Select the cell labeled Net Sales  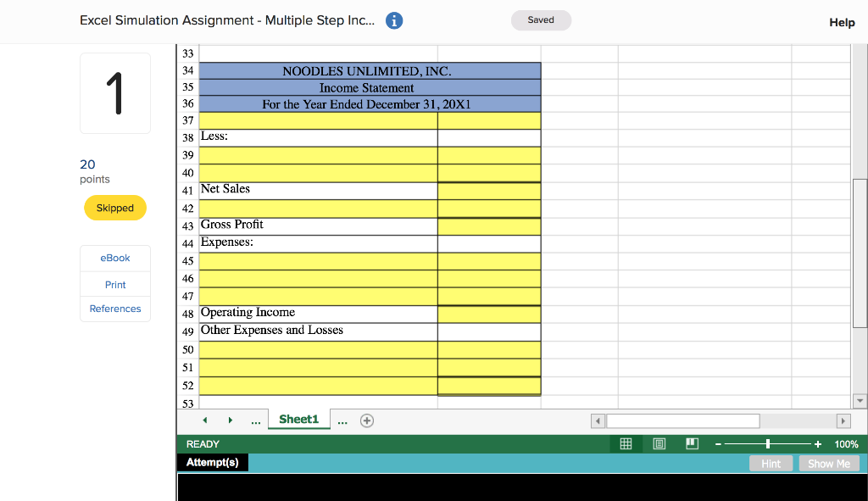coord(317,189)
